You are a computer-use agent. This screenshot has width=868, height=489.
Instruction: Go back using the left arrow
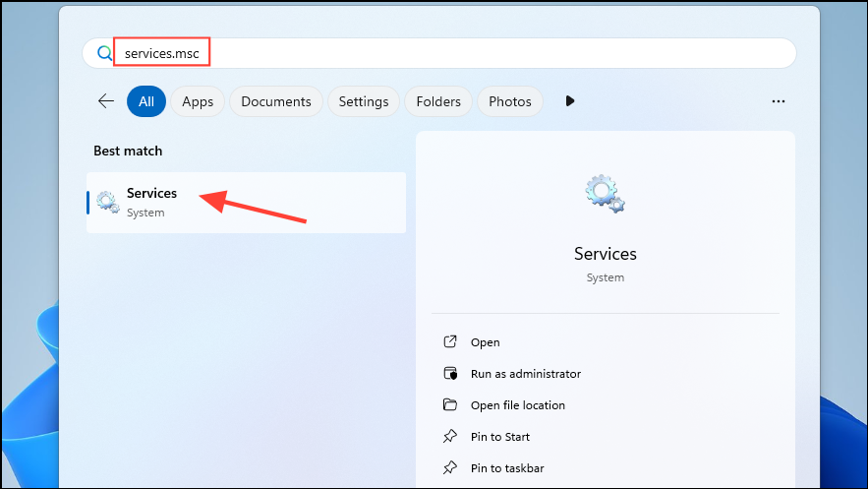pyautogui.click(x=106, y=101)
